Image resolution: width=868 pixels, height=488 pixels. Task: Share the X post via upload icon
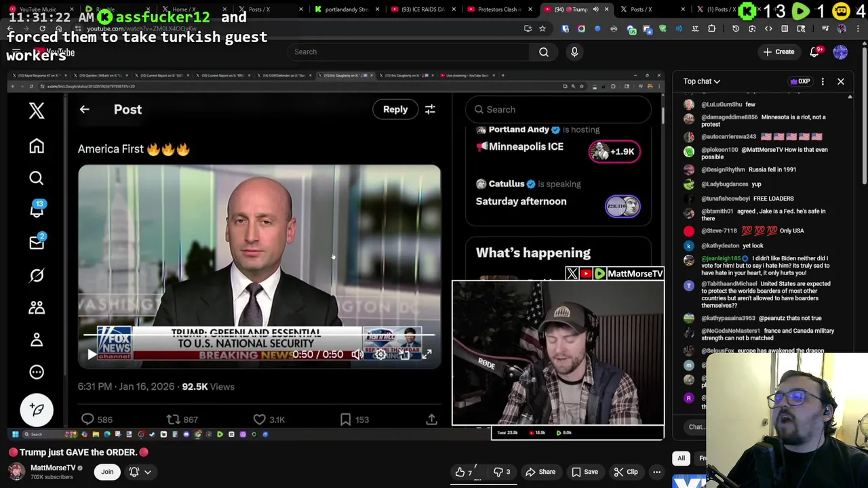click(x=431, y=420)
